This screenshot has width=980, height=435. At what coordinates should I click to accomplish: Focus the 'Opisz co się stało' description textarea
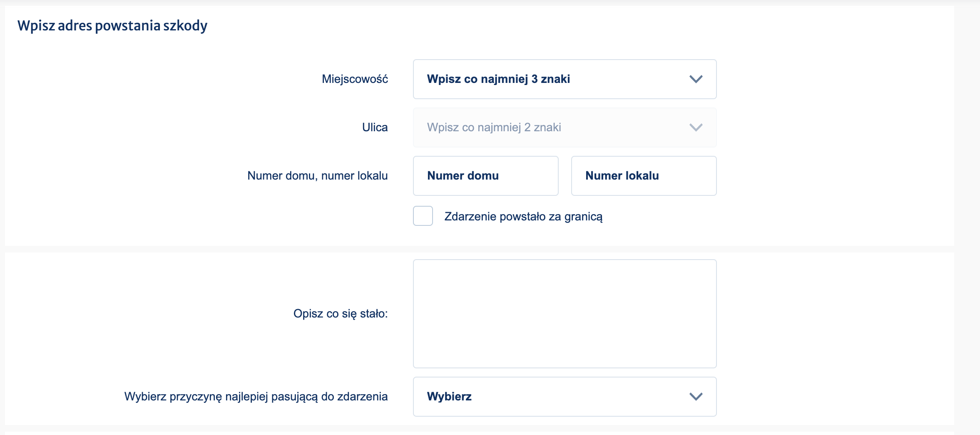[565, 314]
